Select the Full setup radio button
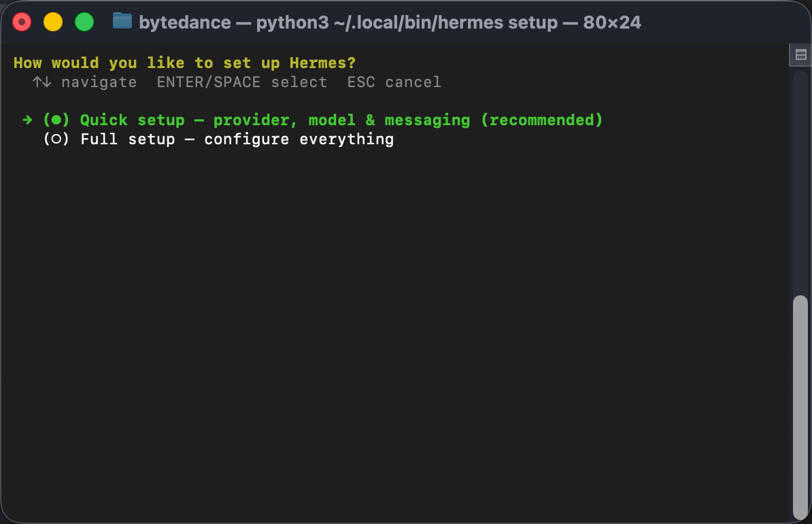This screenshot has height=524, width=812. click(56, 140)
